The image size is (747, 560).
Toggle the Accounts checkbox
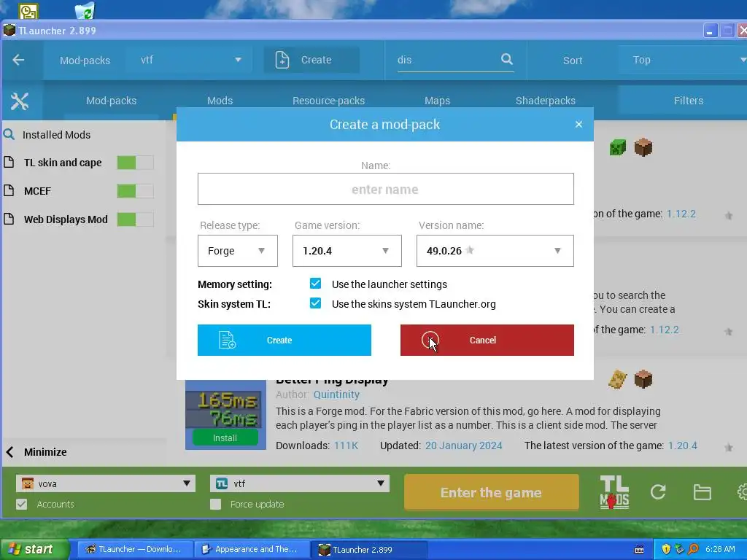pos(21,504)
